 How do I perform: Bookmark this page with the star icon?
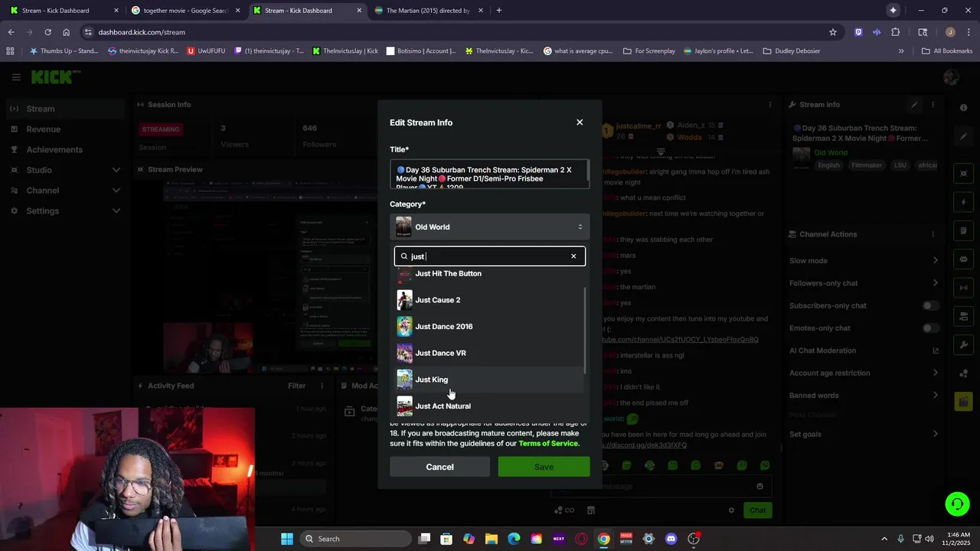point(833,32)
